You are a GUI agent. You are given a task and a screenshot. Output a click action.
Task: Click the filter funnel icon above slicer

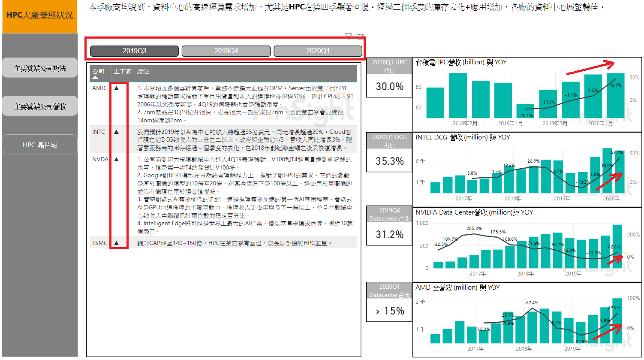coord(349,36)
